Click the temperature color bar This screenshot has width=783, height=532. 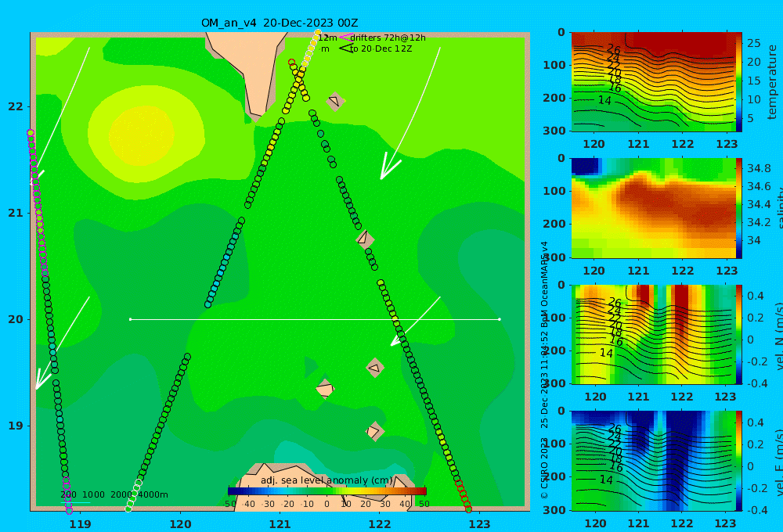click(738, 82)
